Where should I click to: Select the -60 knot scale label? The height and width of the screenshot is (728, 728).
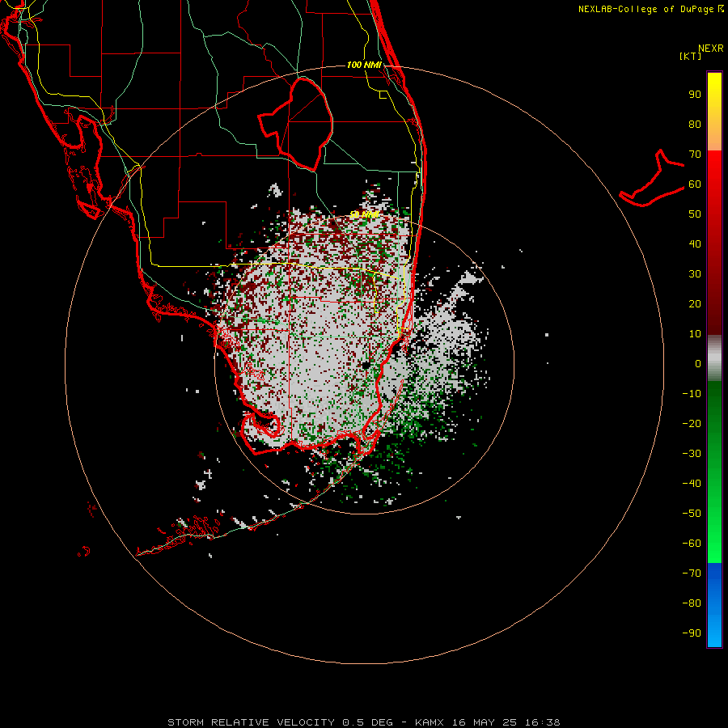[692, 544]
